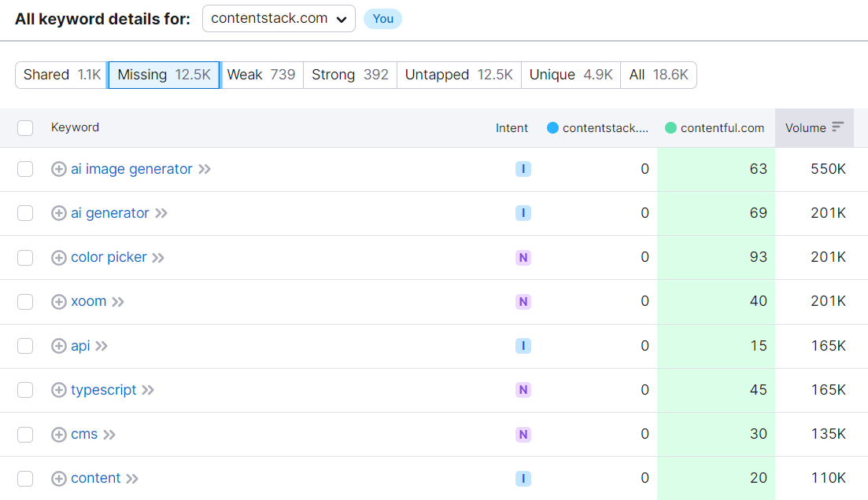The width and height of the screenshot is (868, 500).
Task: Click the intent badge 'I' for ai generator
Action: click(523, 213)
